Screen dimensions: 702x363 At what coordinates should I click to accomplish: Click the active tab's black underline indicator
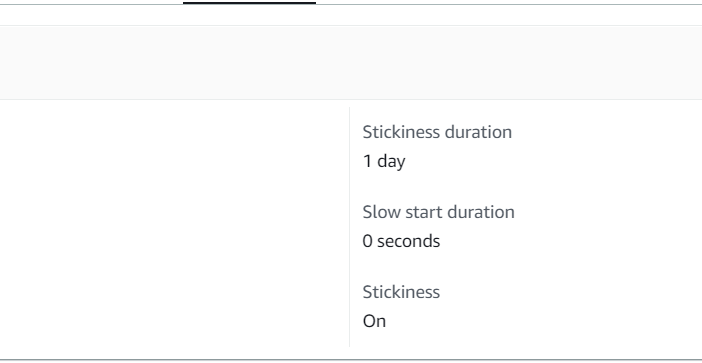(249, 2)
